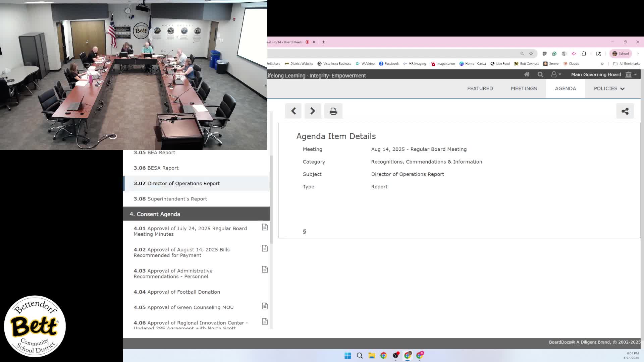The height and width of the screenshot is (362, 644).
Task: Show hidden bookmarks overflow chevron
Action: pyautogui.click(x=602, y=64)
